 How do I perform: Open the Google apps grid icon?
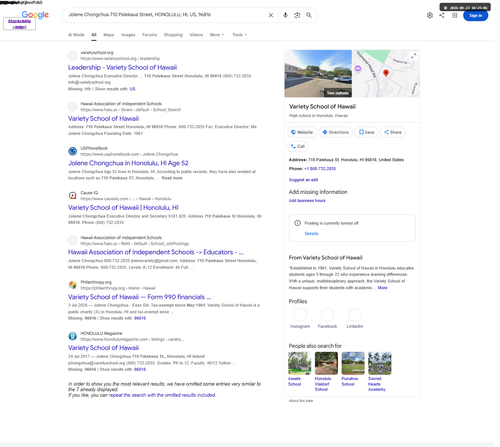pos(454,15)
